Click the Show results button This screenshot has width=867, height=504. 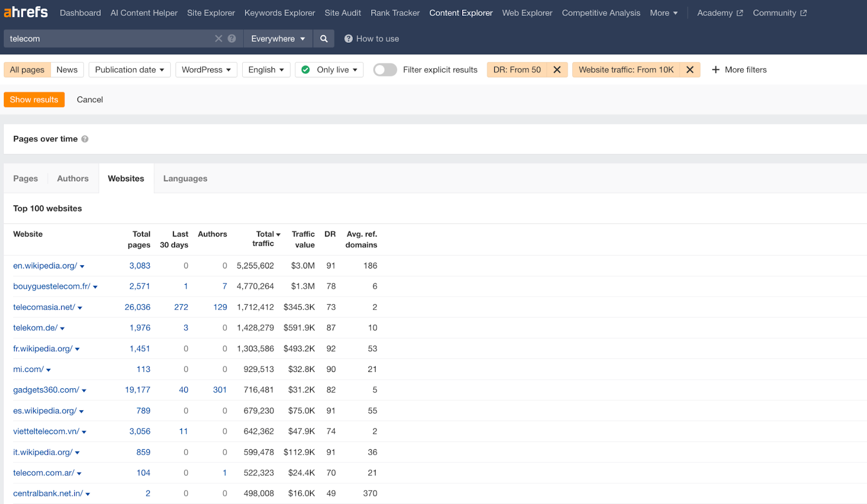(34, 100)
